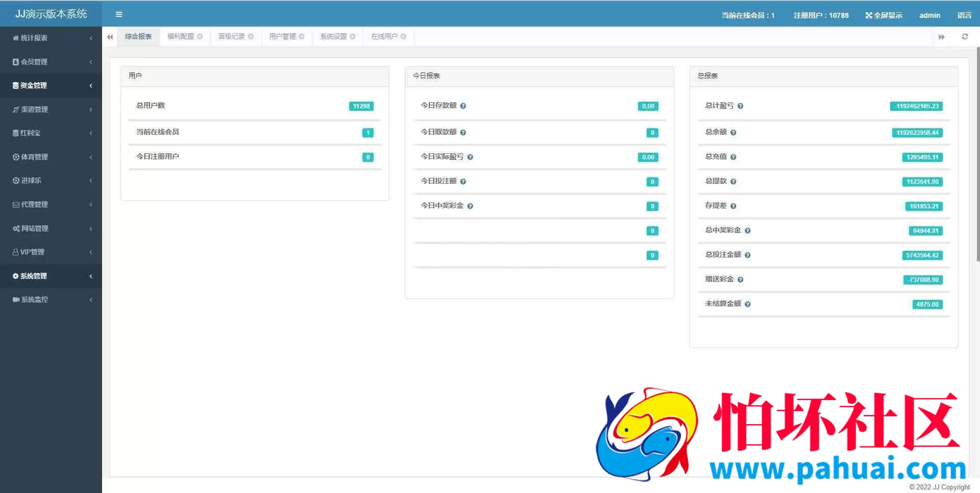Click help icon beside 今日存款额

(x=463, y=106)
